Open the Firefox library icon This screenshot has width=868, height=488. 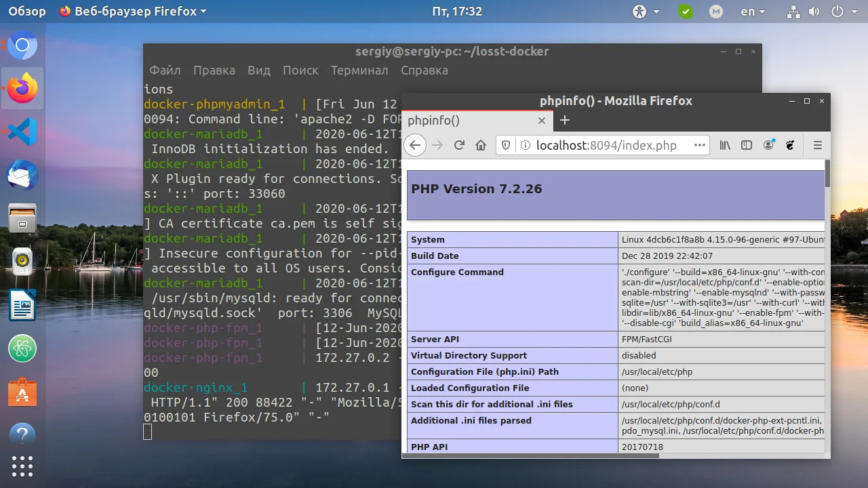coord(725,145)
